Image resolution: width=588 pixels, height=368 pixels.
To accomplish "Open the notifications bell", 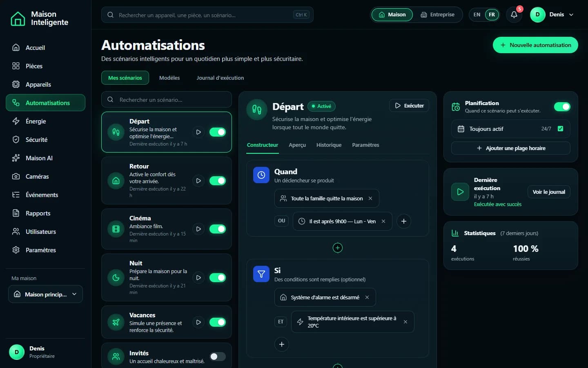I will click(514, 15).
